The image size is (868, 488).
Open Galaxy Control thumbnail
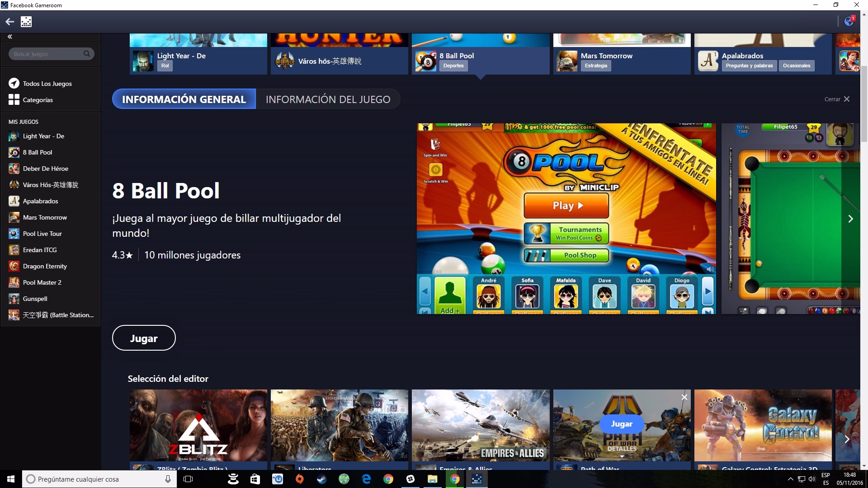pos(763,425)
